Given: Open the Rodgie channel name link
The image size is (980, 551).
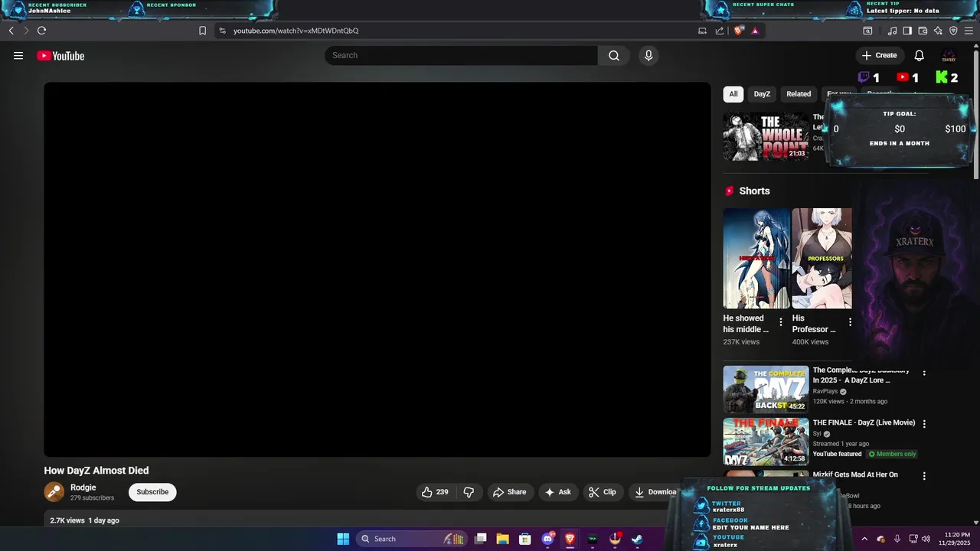Looking at the screenshot, I should [83, 487].
